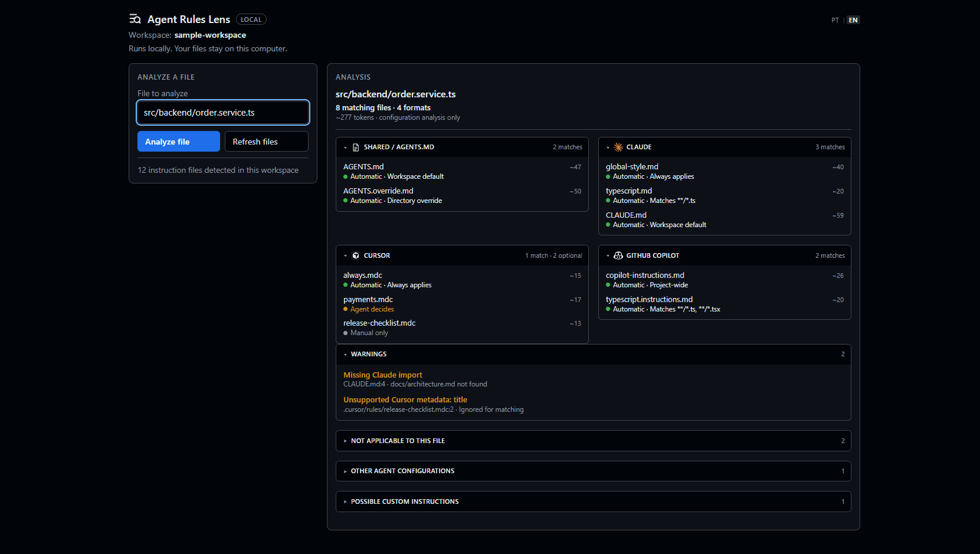Click the Agent decides status label
Image resolution: width=980 pixels, height=554 pixels.
click(x=372, y=309)
